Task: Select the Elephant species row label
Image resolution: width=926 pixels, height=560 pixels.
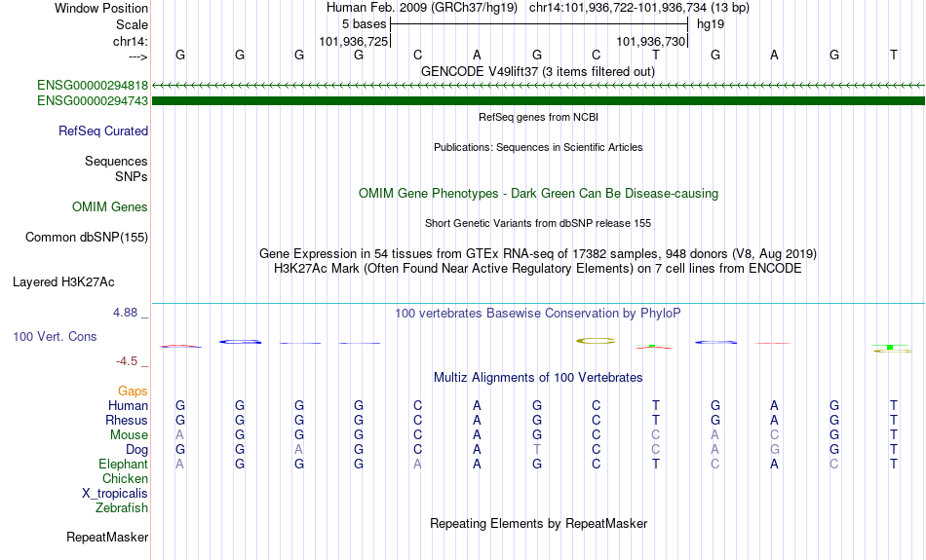Action: pos(124,464)
